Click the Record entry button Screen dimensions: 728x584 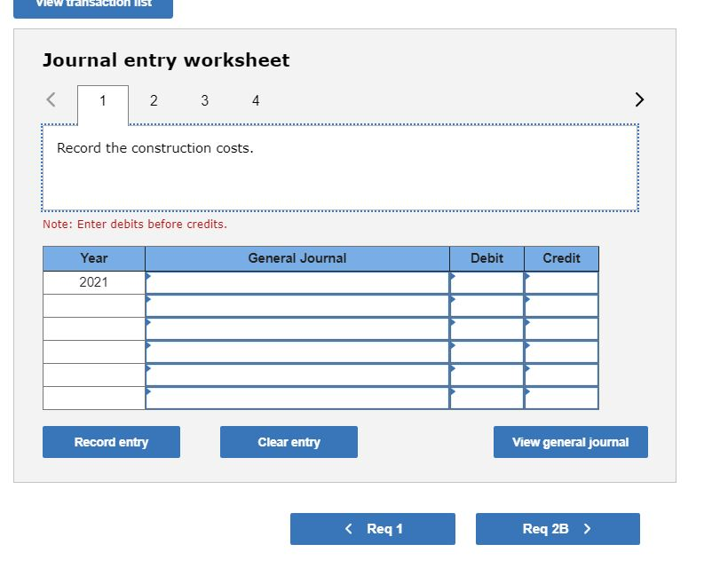tap(111, 442)
